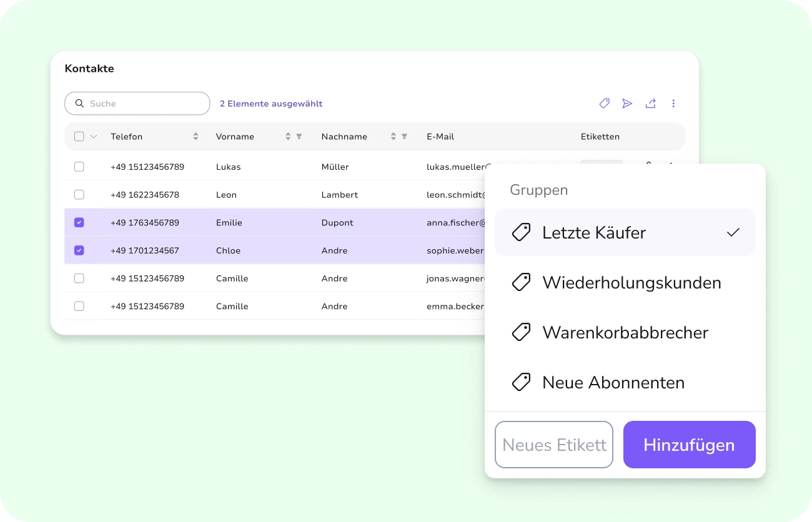
Task: Select the Letzte Käufer group entry
Action: (x=594, y=232)
